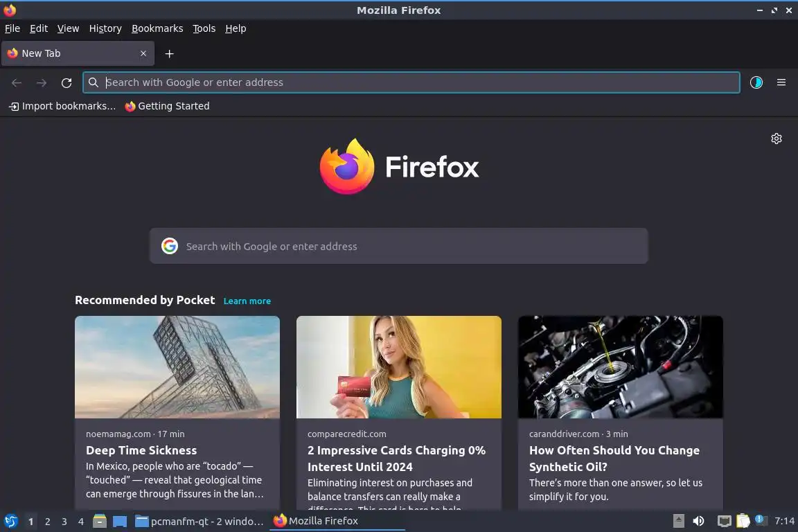
Task: Go back one page
Action: [17, 83]
